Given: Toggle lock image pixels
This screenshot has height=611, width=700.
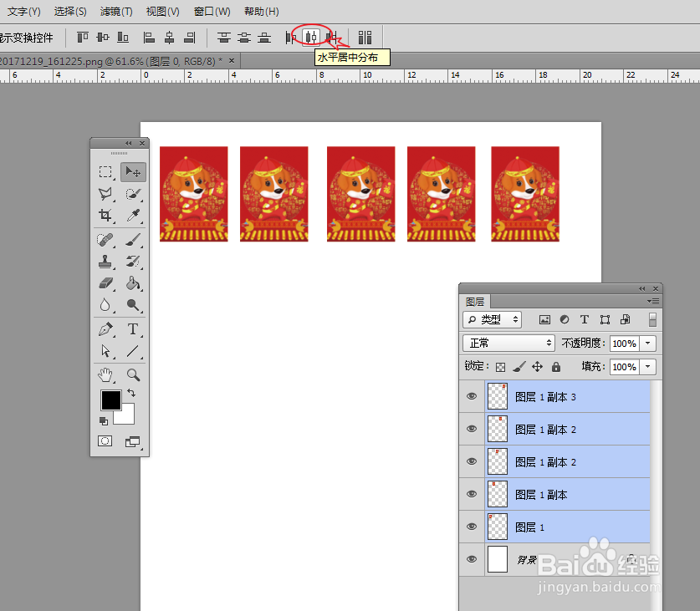Looking at the screenshot, I should [519, 367].
